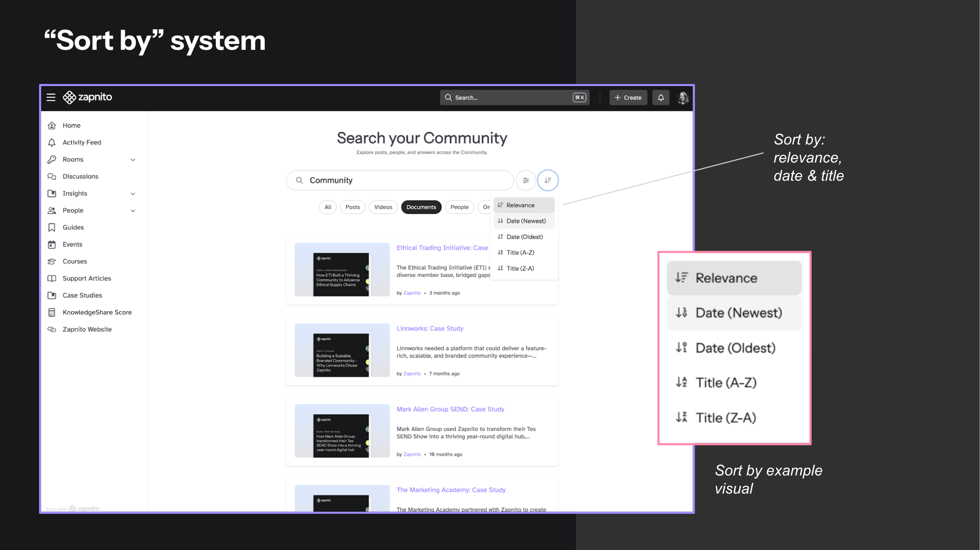Image resolution: width=980 pixels, height=550 pixels.
Task: Open Linnworks: Case Study link
Action: tap(429, 329)
